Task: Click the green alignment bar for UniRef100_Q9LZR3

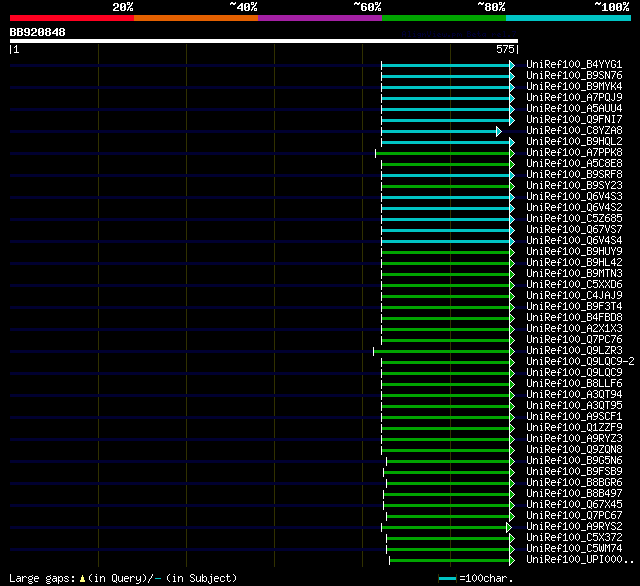Action: [x=442, y=351]
